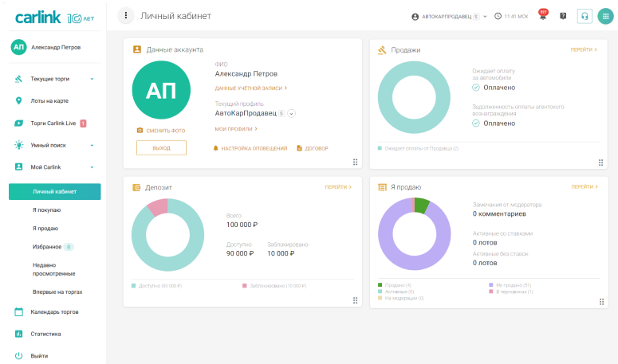Open the notifications bell icon
This screenshot has height=364, width=618.
point(542,16)
